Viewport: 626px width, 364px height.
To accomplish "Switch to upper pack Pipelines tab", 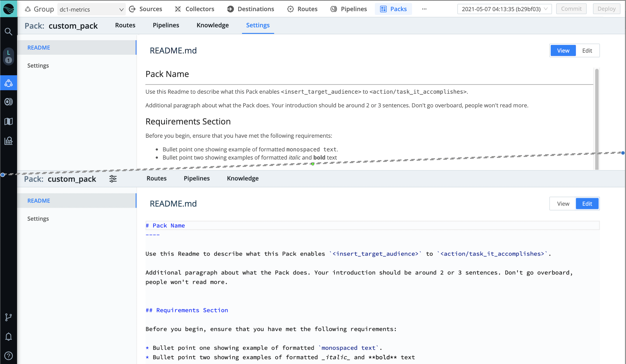I will pyautogui.click(x=166, y=25).
